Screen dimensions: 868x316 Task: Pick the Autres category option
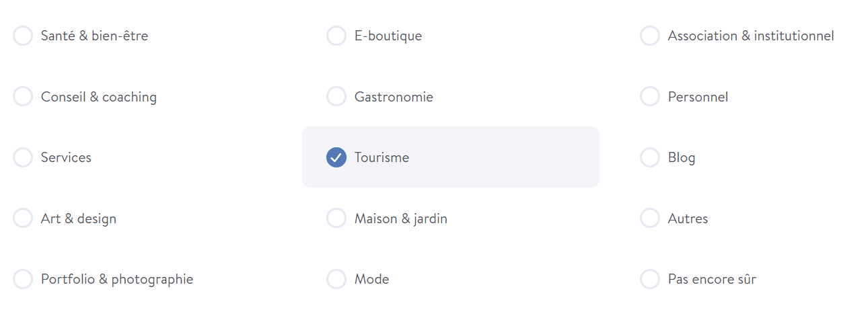click(650, 219)
